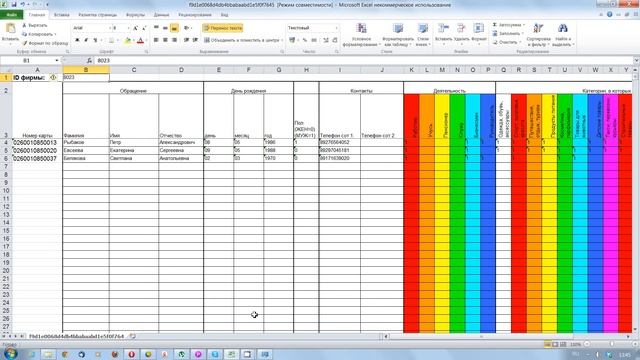Screen dimensions: 640x360
Task: Align cell text left
Action: [156, 40]
